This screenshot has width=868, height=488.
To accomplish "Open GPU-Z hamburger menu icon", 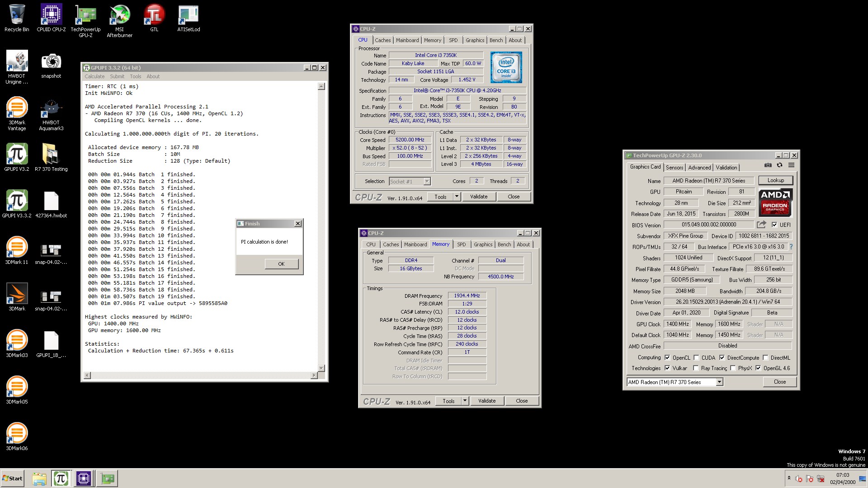I will pyautogui.click(x=791, y=165).
